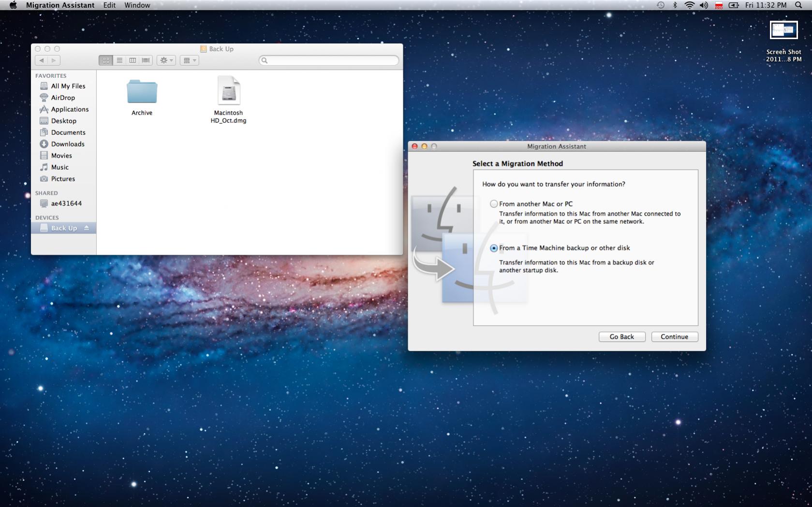Viewport: 812px width, 507px height.
Task: Click the Time Machine menu bar icon
Action: 661,5
